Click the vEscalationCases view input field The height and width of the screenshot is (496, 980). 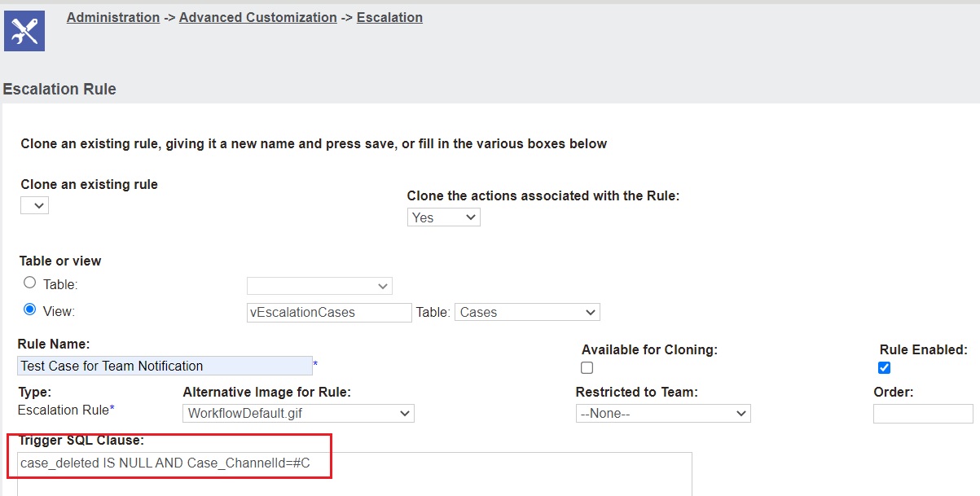coord(328,312)
